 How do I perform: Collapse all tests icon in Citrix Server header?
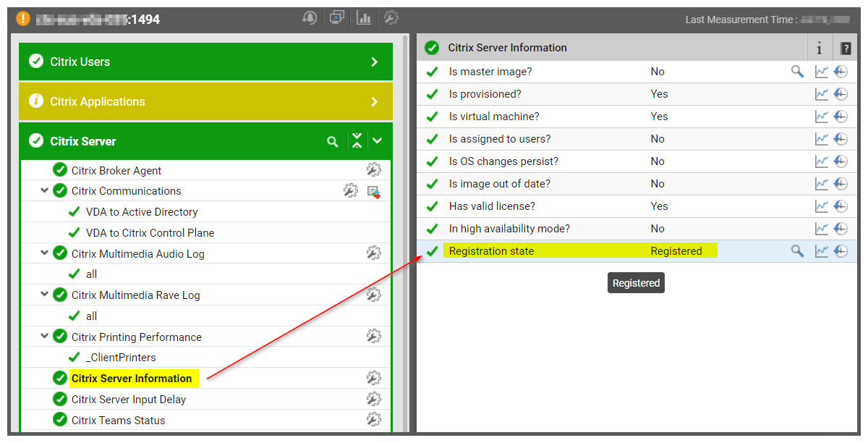(x=357, y=141)
